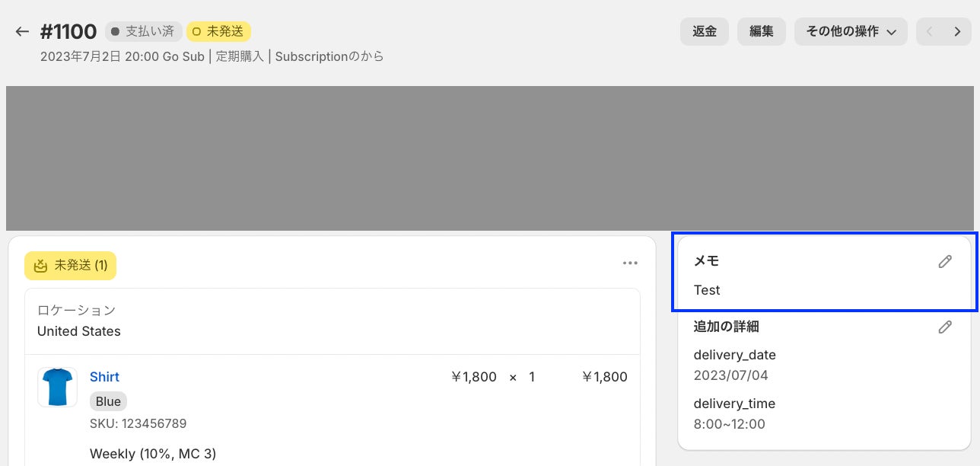Click the Blue variant tag
The width and height of the screenshot is (980, 466).
tap(108, 401)
